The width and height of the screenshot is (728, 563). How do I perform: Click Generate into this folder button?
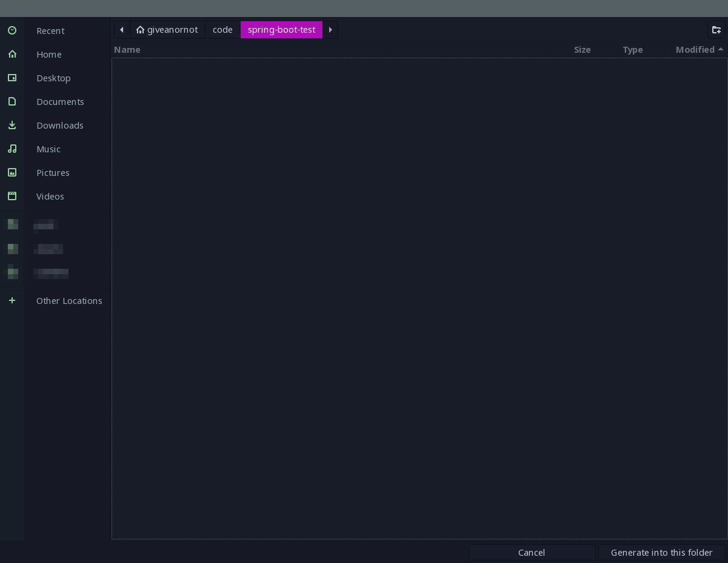[661, 552]
